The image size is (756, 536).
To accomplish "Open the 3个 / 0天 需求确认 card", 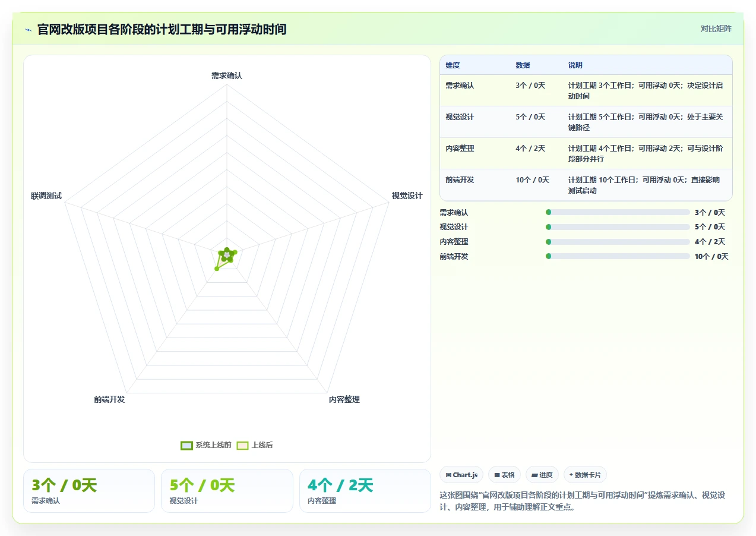I will pos(89,491).
